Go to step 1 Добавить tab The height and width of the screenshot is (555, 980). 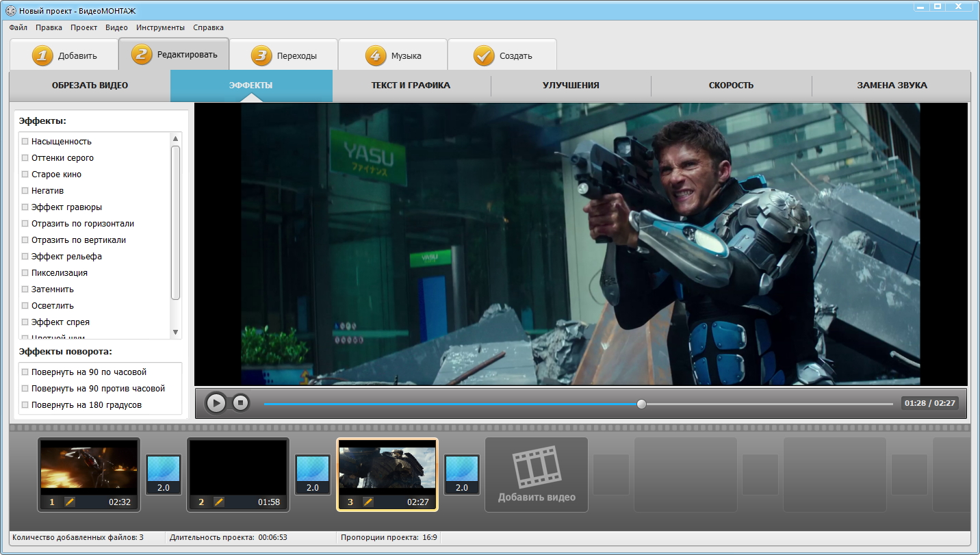[x=64, y=55]
